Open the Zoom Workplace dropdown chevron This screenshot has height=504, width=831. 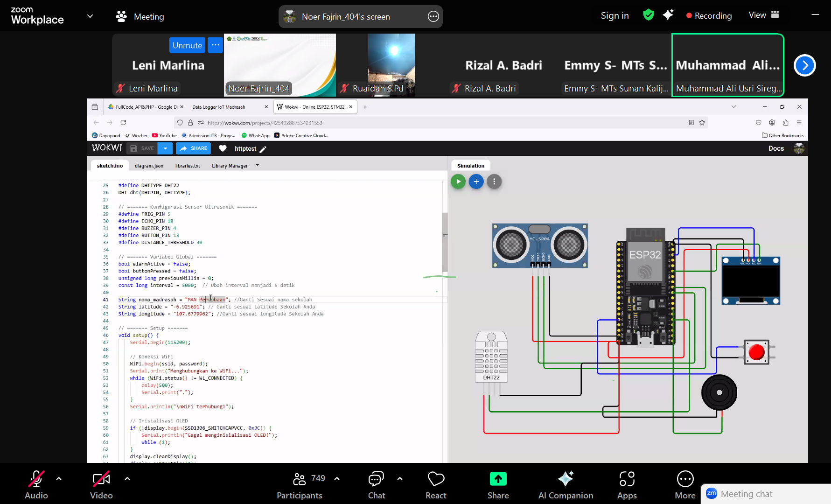pyautogui.click(x=90, y=16)
